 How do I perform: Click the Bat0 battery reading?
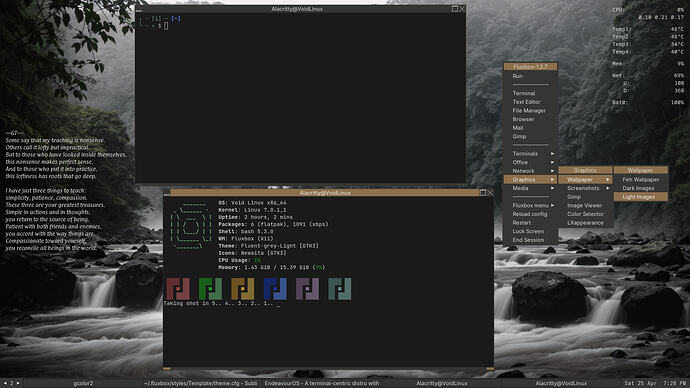click(x=648, y=102)
